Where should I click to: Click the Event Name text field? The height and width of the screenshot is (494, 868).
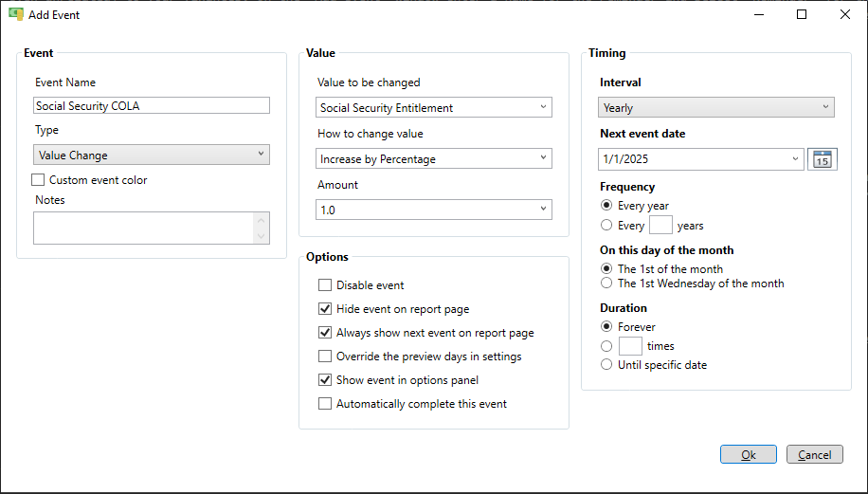point(151,105)
